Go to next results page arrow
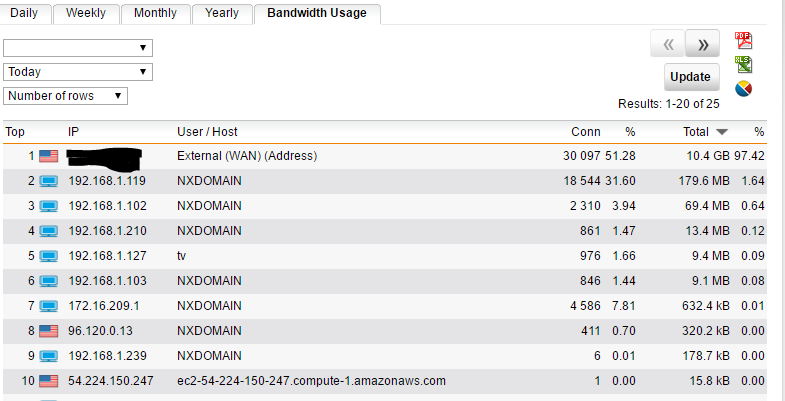Image resolution: width=785 pixels, height=401 pixels. pyautogui.click(x=702, y=44)
